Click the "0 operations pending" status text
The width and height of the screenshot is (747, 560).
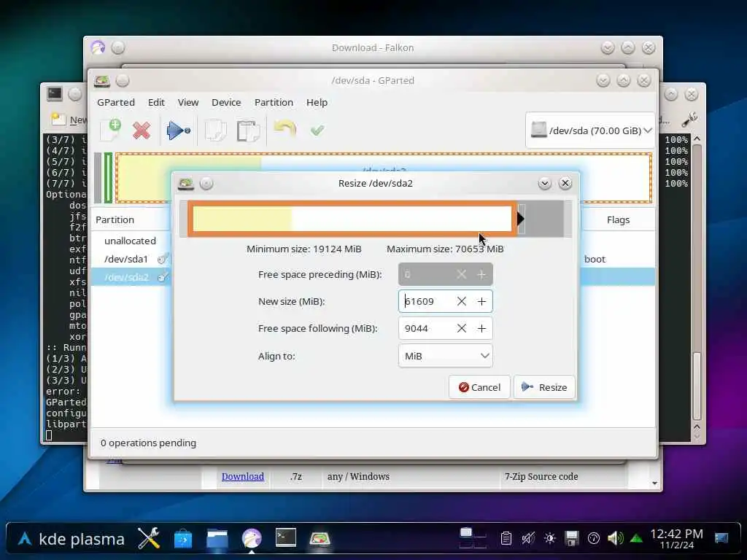148,443
